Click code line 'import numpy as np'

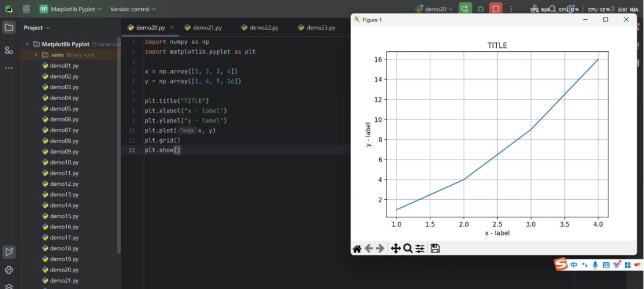click(x=177, y=42)
